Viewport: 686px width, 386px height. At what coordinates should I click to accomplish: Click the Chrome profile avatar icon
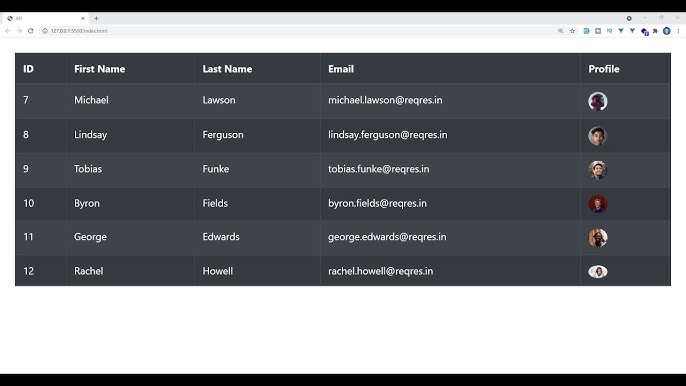667,31
